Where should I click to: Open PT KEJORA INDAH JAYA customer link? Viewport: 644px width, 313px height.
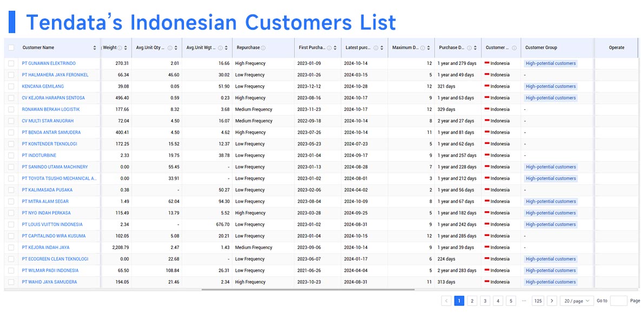45,247
